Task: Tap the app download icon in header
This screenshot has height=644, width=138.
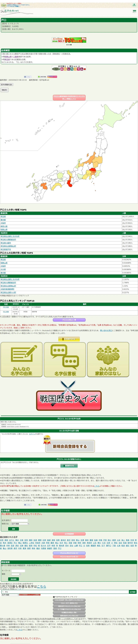Action: 134,5
